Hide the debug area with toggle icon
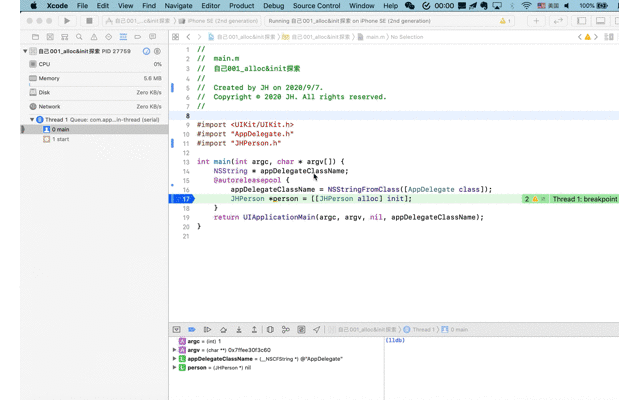This screenshot has width=640, height=400. pyautogui.click(x=176, y=329)
